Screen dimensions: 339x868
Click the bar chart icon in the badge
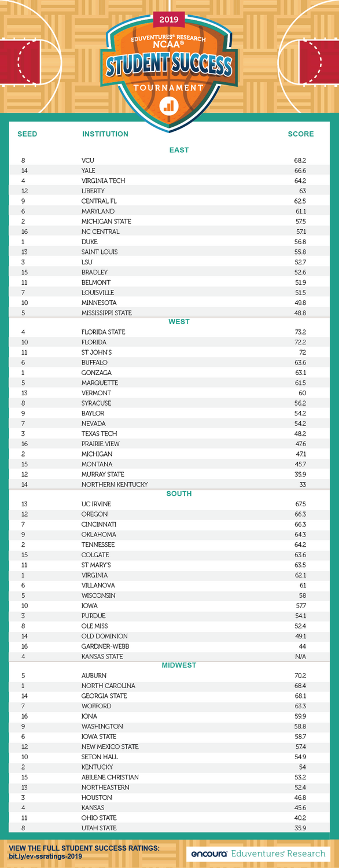tap(169, 106)
